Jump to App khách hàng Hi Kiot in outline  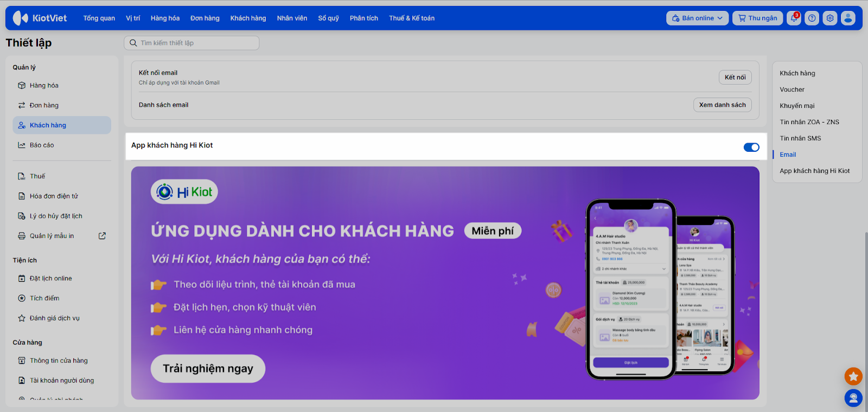pos(815,171)
